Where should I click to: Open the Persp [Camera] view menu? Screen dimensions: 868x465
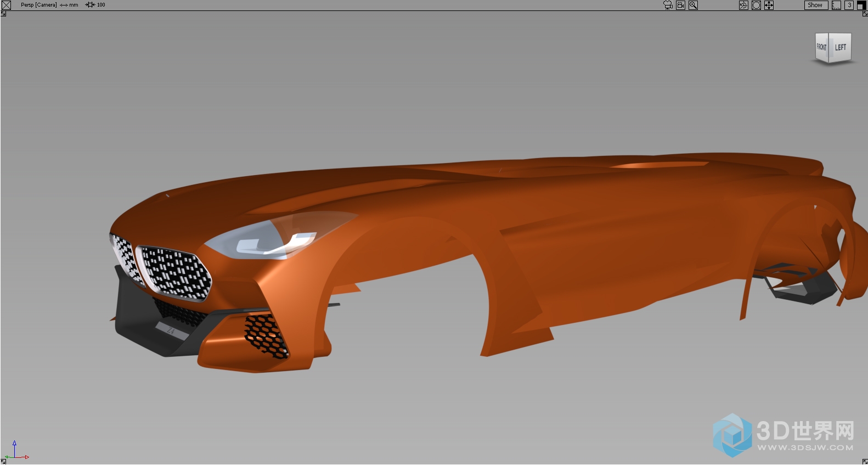click(x=39, y=5)
